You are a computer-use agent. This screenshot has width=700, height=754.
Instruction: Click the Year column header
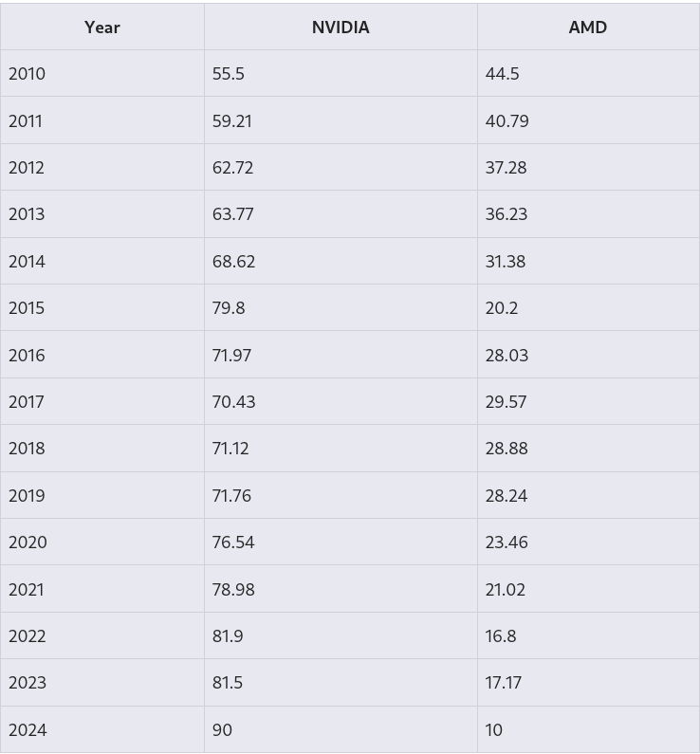click(x=102, y=28)
